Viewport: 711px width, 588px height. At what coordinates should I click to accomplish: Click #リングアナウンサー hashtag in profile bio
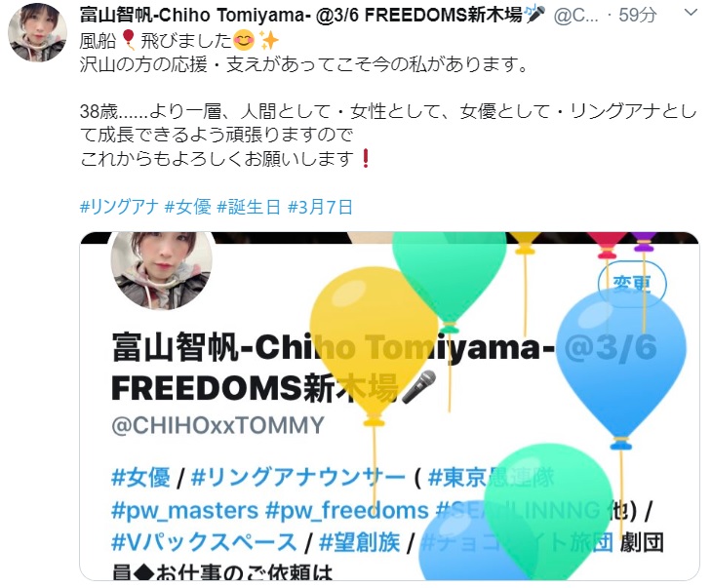pos(297,478)
